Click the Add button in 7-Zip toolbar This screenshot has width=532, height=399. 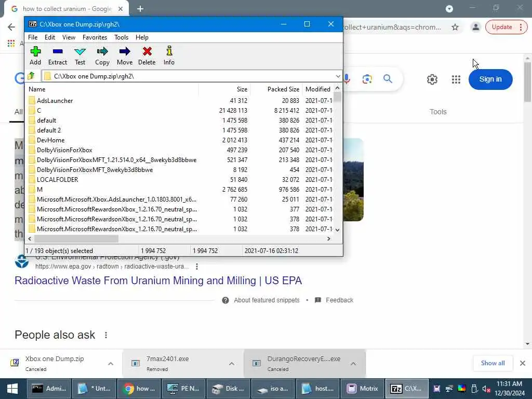[x=35, y=56]
